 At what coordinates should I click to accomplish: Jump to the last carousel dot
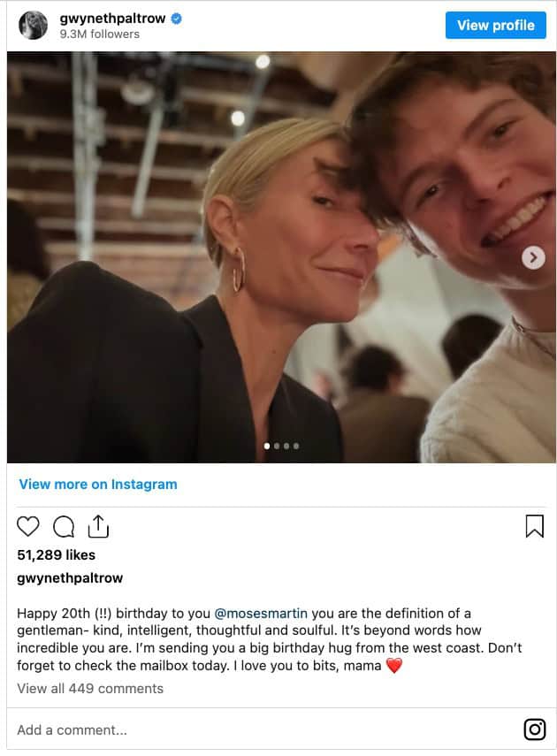click(296, 446)
